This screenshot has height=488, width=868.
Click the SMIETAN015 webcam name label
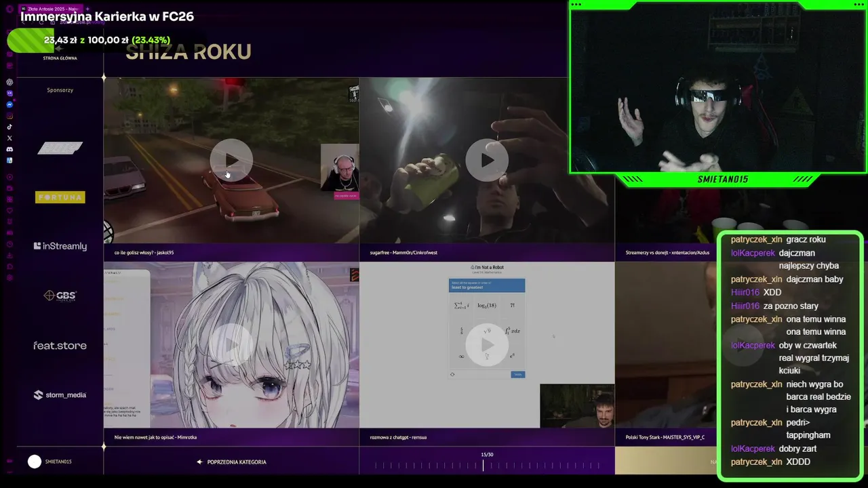click(x=723, y=180)
